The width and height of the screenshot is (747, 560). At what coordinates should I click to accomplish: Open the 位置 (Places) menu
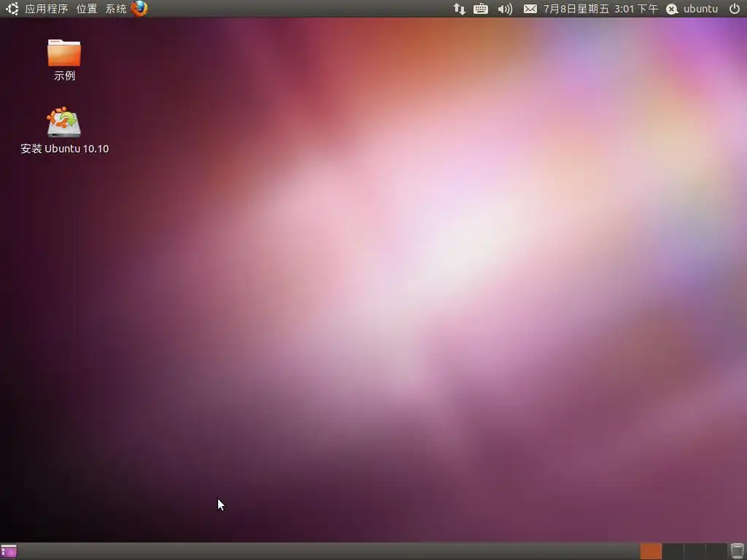coord(87,9)
